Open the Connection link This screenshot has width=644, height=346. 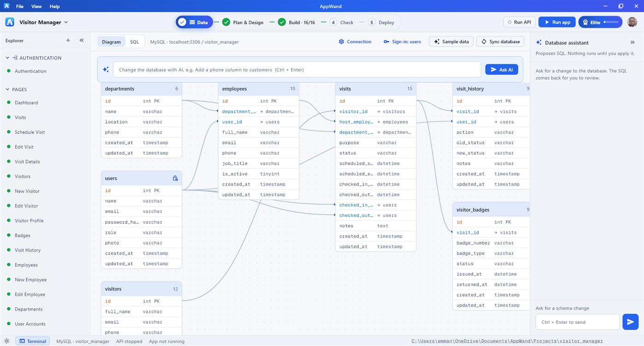[355, 41]
